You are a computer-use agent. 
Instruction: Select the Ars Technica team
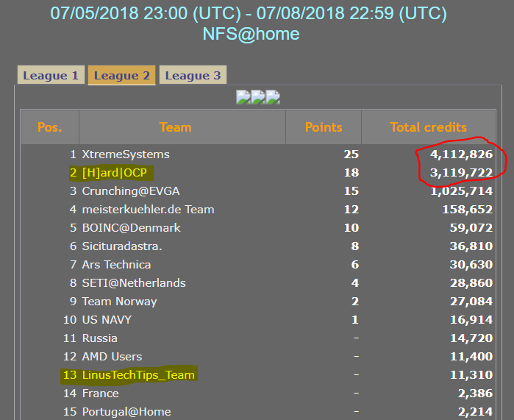116,265
